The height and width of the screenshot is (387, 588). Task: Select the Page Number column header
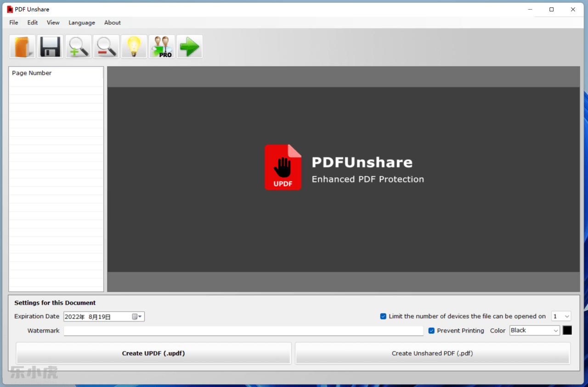tap(56, 73)
